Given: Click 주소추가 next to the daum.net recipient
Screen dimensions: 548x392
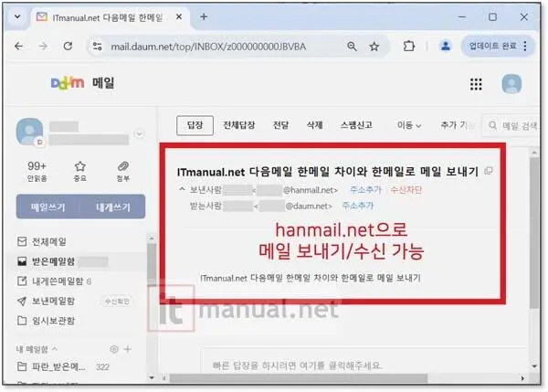Looking at the screenshot, I should coord(357,206).
